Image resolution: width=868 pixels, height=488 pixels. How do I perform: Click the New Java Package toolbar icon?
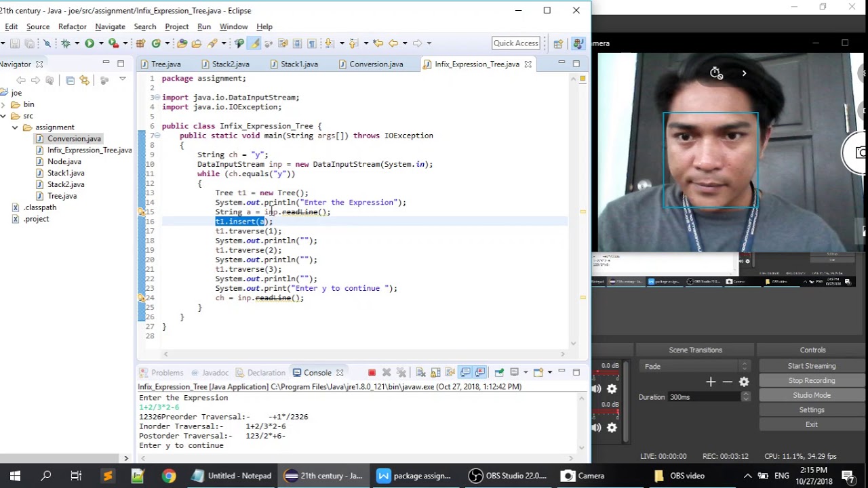point(140,43)
